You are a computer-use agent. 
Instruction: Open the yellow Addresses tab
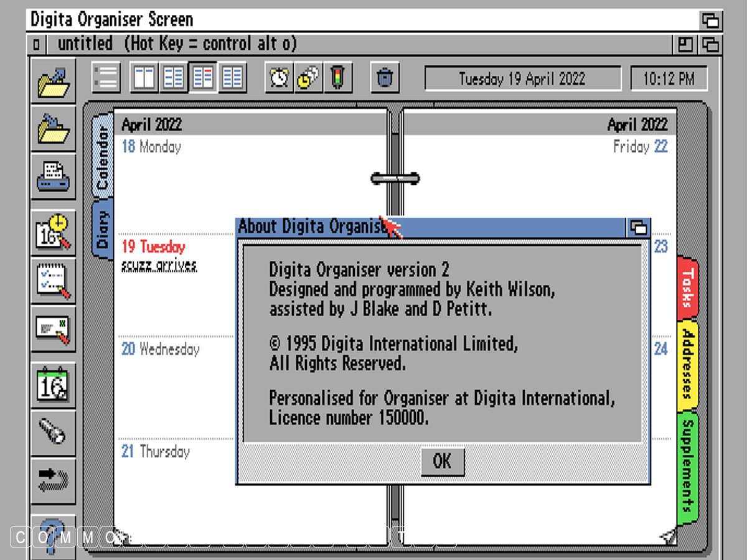click(x=687, y=365)
